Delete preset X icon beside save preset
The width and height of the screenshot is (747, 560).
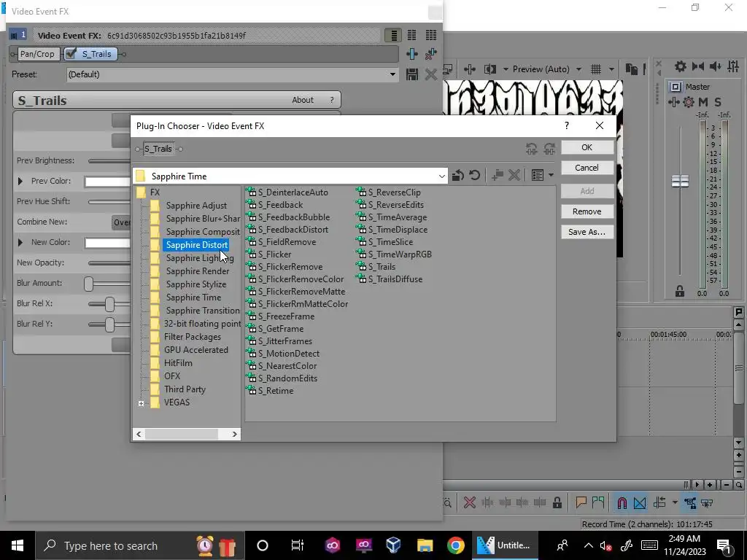click(430, 74)
